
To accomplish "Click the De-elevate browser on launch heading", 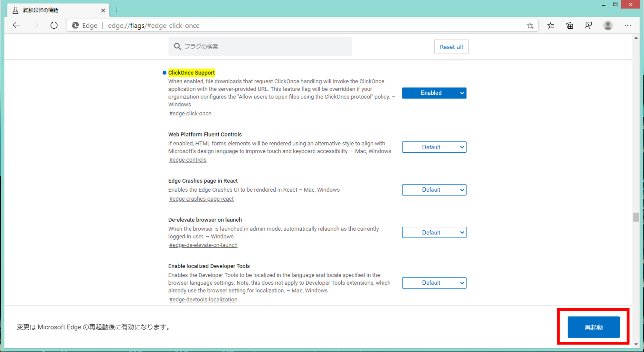I will [x=205, y=220].
